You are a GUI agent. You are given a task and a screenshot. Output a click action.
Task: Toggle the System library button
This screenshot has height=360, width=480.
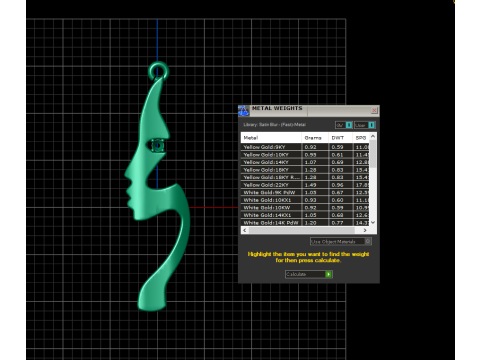pyautogui.click(x=344, y=125)
